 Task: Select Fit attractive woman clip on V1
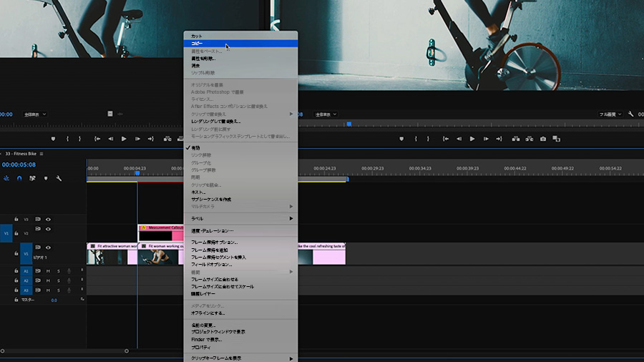pyautogui.click(x=112, y=254)
